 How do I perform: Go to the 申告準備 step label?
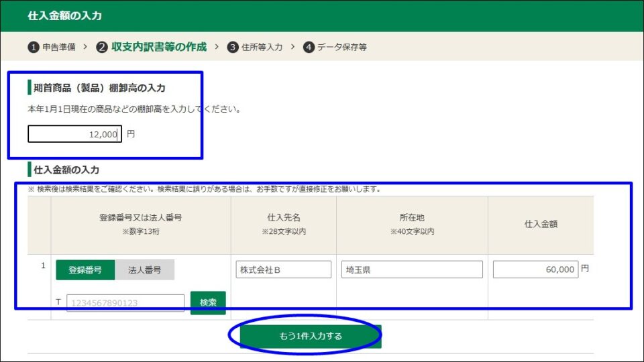pyautogui.click(x=59, y=47)
